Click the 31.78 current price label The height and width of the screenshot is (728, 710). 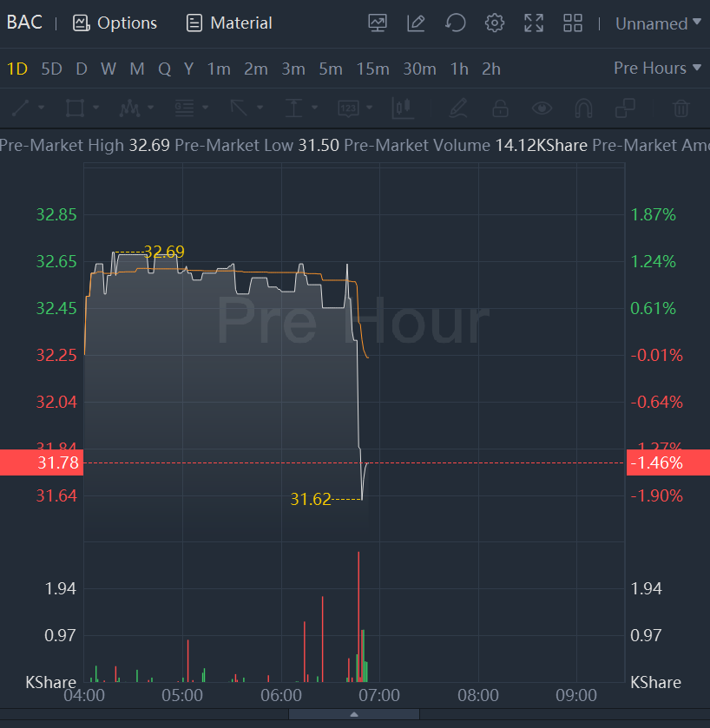[42, 462]
